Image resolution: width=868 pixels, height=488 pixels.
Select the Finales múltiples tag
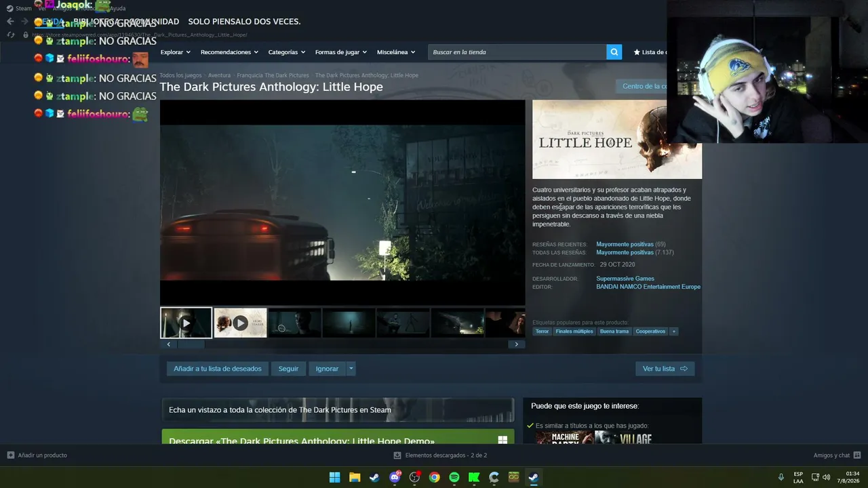click(x=574, y=331)
